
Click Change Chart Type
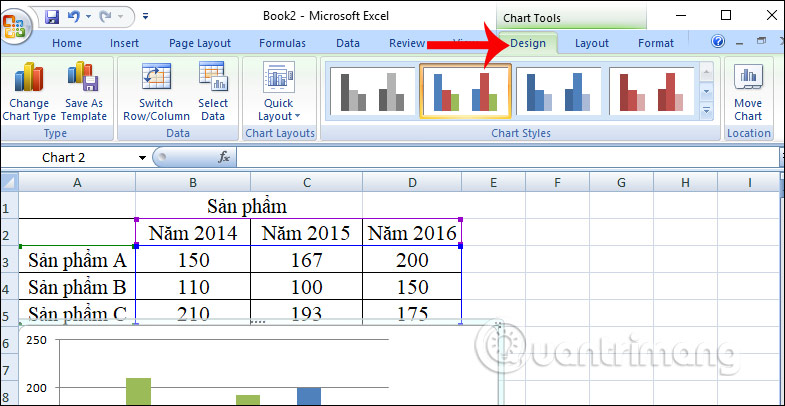(29, 92)
